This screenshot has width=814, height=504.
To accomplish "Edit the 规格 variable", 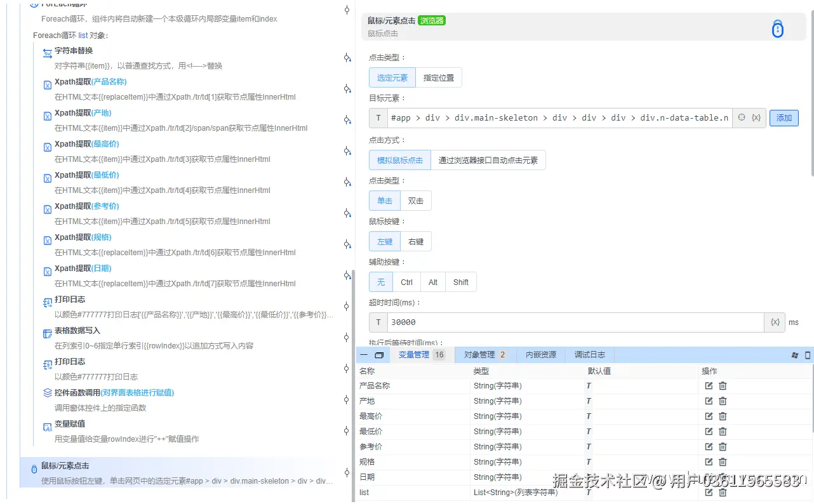I will tap(709, 461).
